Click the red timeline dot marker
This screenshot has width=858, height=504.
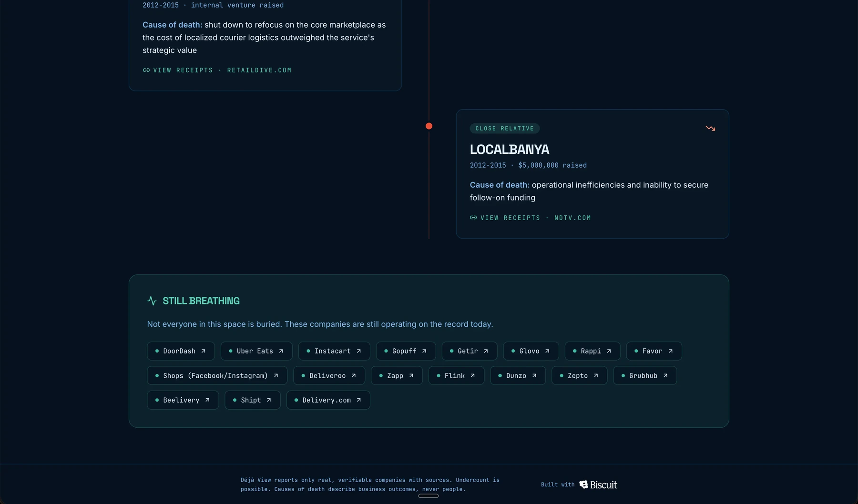[429, 126]
